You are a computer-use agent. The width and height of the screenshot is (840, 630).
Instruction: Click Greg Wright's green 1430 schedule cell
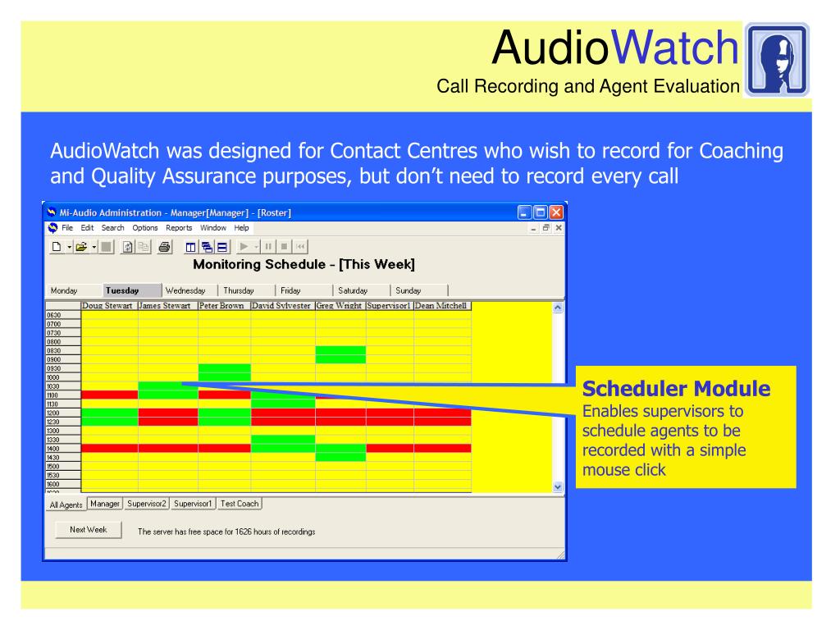click(x=340, y=457)
